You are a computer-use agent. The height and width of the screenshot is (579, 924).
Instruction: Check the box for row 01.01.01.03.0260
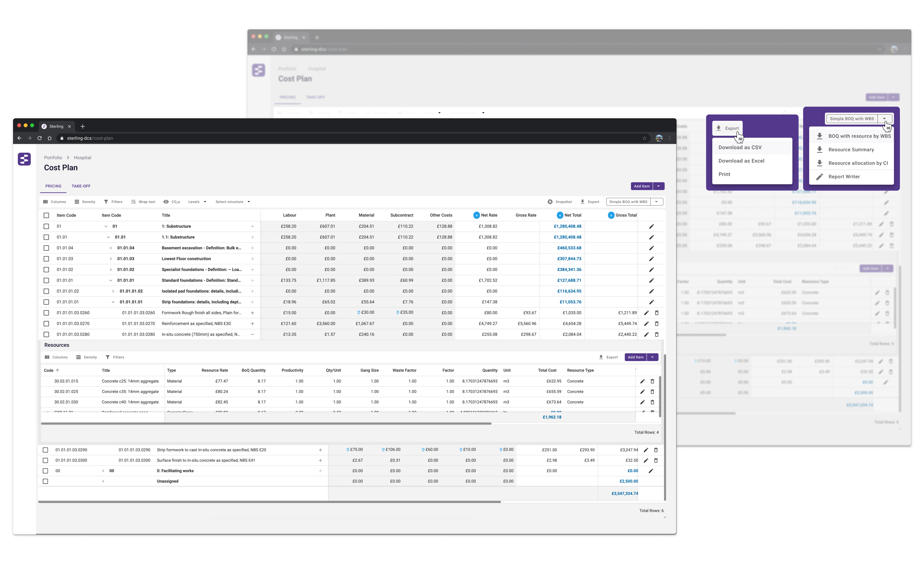coord(46,313)
